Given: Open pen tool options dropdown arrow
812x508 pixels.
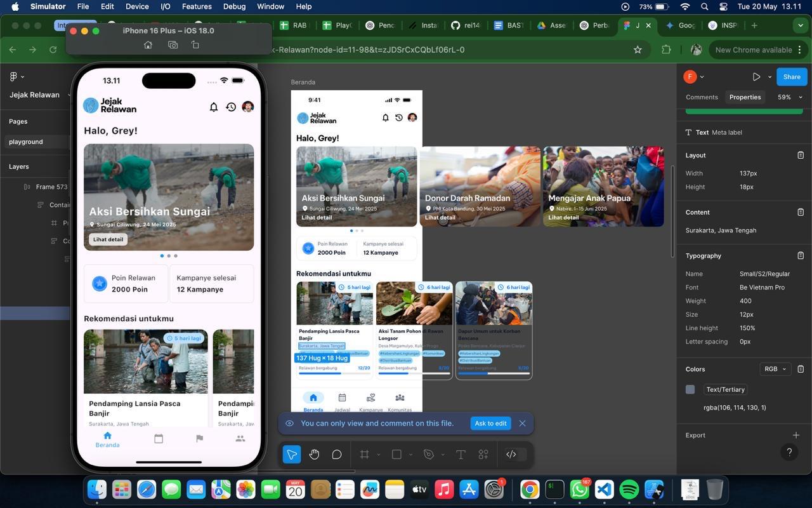Looking at the screenshot, I should tap(443, 455).
